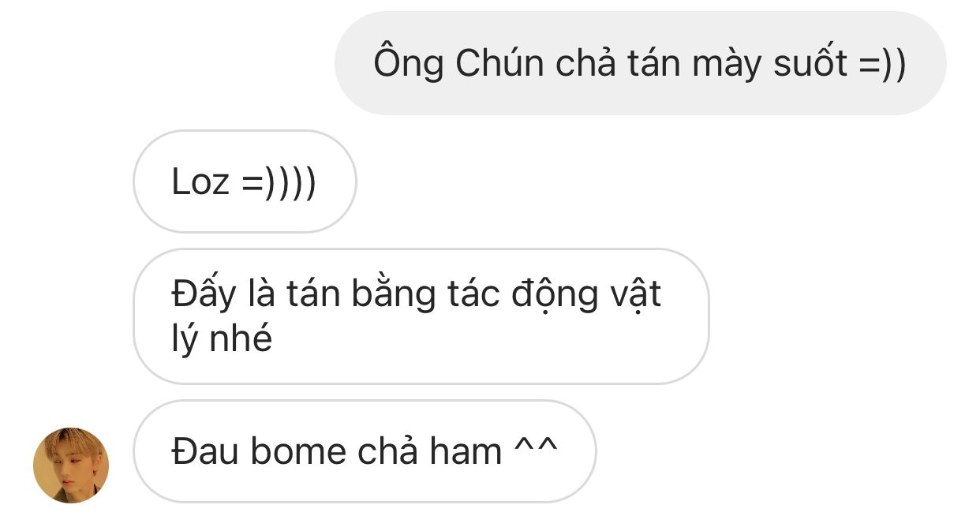980x516 pixels.
Task: Tap the "Đau bome chả ham ^^" bubble
Action: 365,451
